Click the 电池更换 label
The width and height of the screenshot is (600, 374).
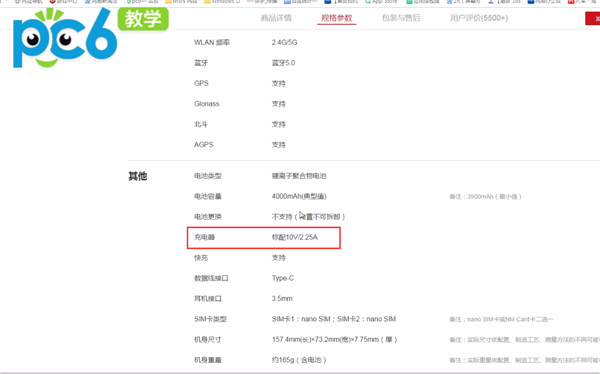[x=208, y=217]
